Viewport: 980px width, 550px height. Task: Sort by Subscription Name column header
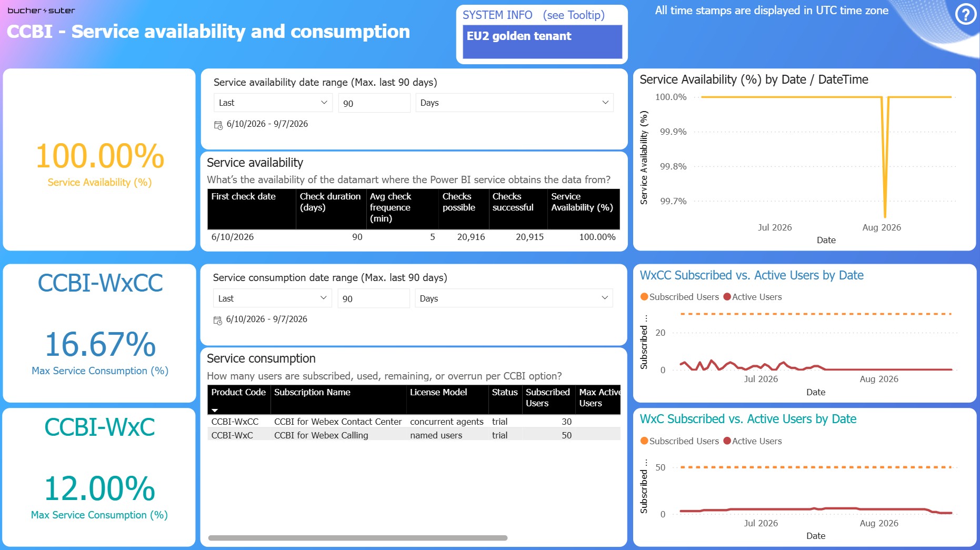338,399
